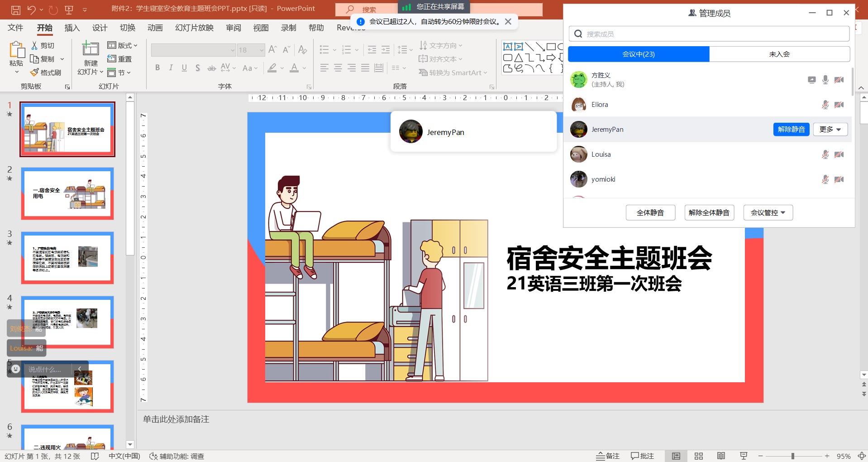Switch to Design (设计) ribbon tab
The image size is (868, 462).
(x=100, y=28)
